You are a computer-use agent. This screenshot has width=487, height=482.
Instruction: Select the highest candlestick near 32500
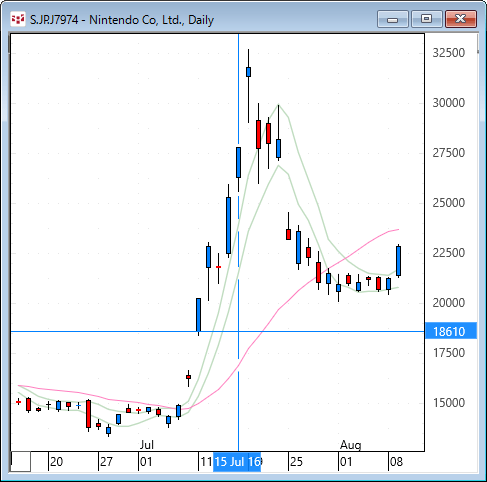(x=248, y=72)
